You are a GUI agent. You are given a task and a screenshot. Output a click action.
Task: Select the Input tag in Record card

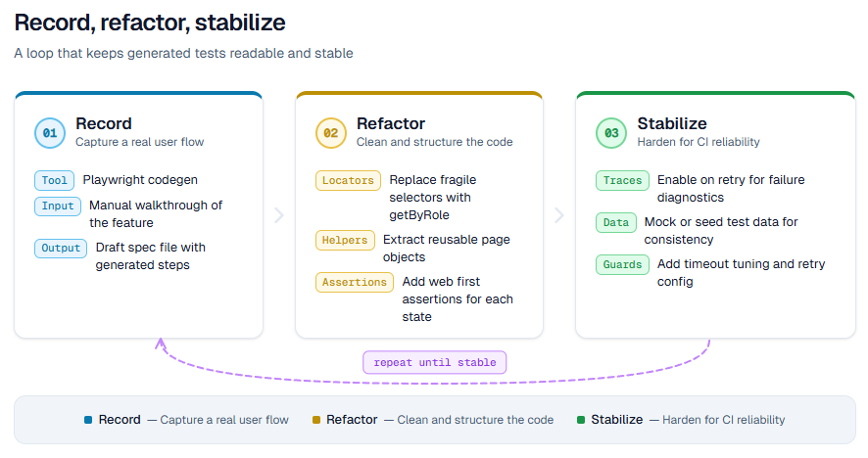point(58,206)
